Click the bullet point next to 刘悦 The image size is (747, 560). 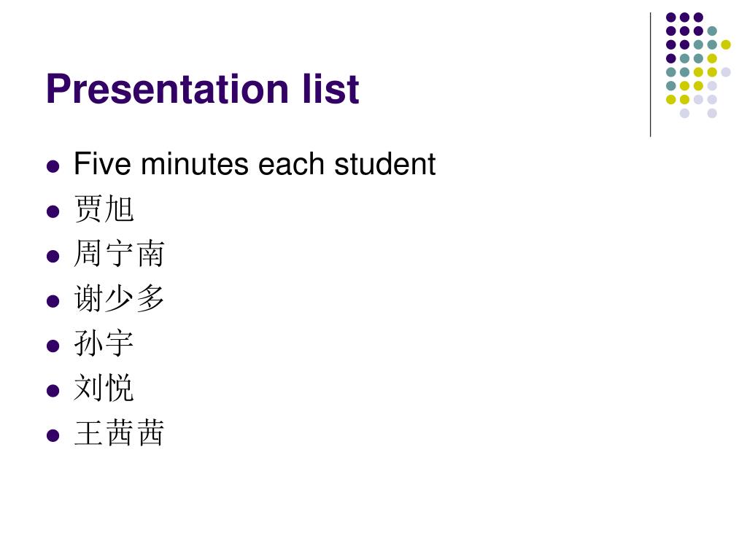[53, 391]
